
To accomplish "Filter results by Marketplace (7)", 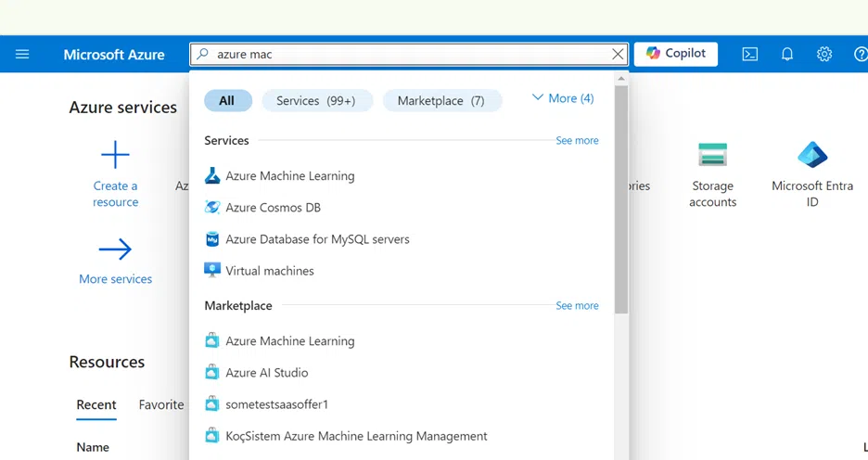I will tap(441, 100).
